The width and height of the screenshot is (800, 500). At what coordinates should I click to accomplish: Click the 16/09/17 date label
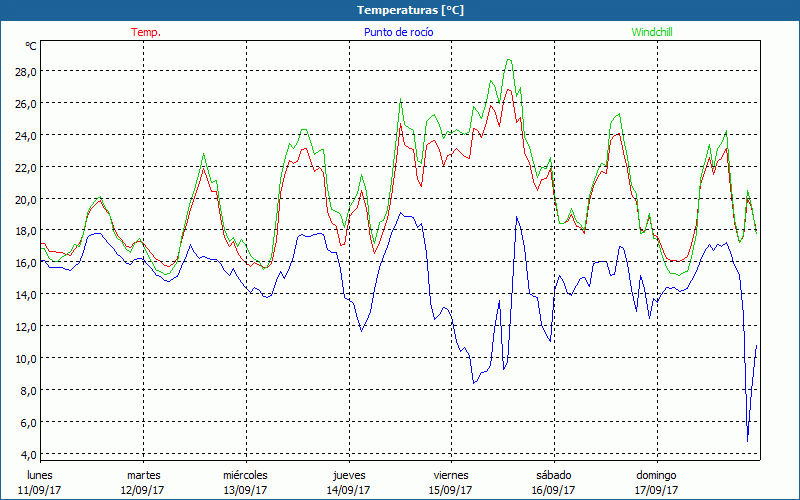point(553,490)
